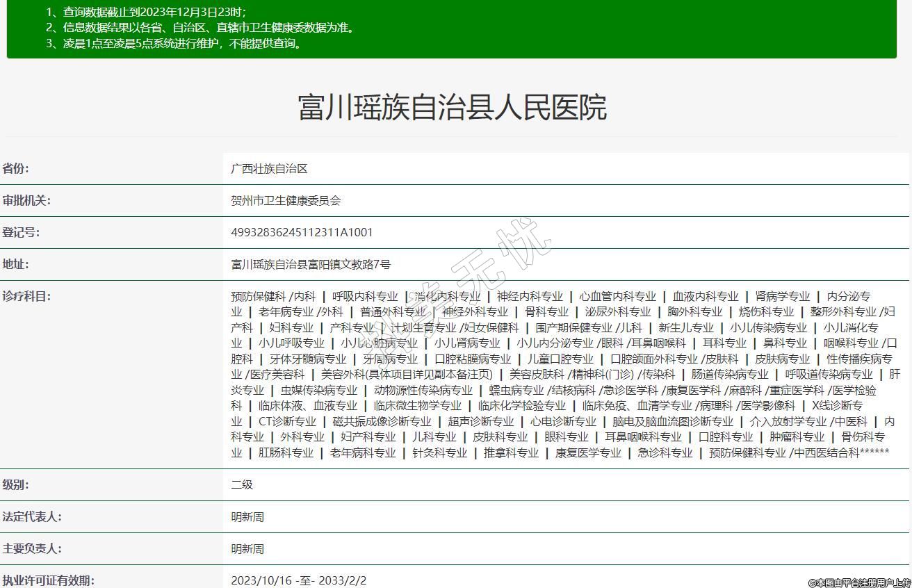Click the notice line about 凌晨1点至凌晨5点 maintenance
This screenshot has width=912, height=588.
(174, 44)
